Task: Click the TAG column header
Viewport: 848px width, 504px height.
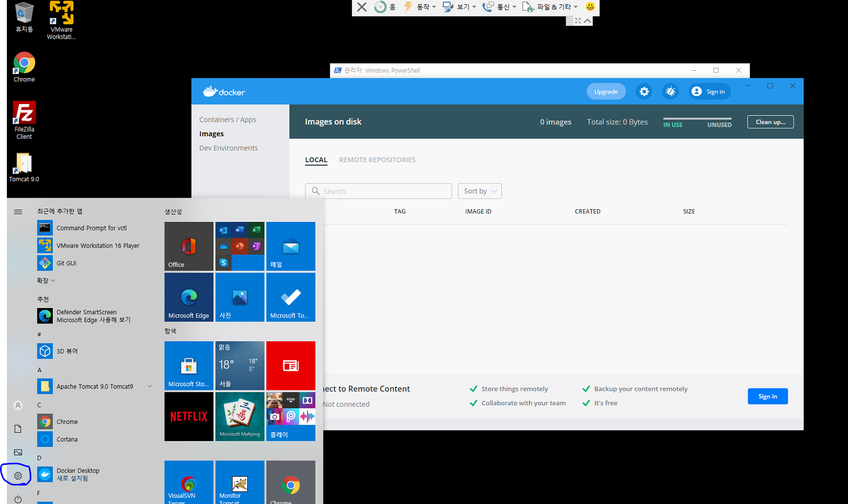Action: click(x=400, y=211)
